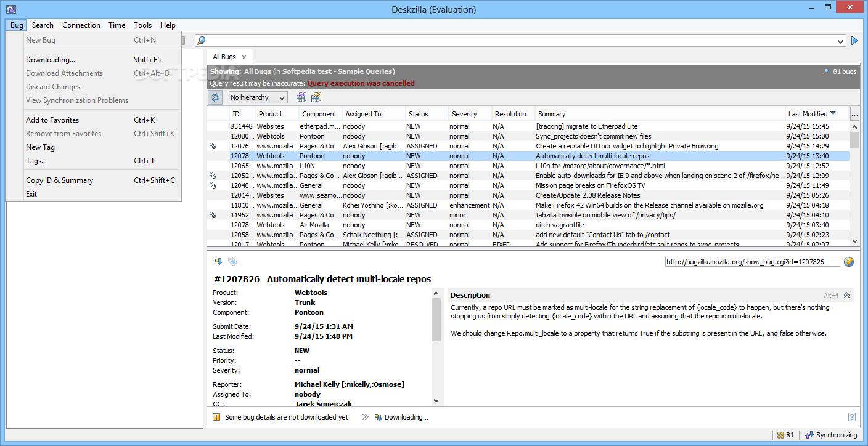Click the paperclip on the Enable auto-downloads row
This screenshot has height=446, width=868.
(x=213, y=176)
